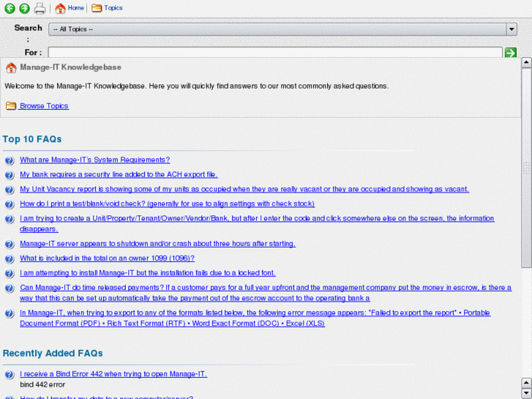This screenshot has height=399, width=532.
Task: Click the All Topics dropdown arrow button
Action: coord(512,29)
